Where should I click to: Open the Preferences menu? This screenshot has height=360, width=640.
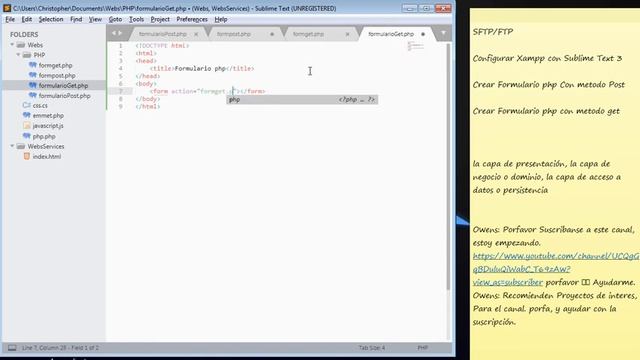pos(192,19)
